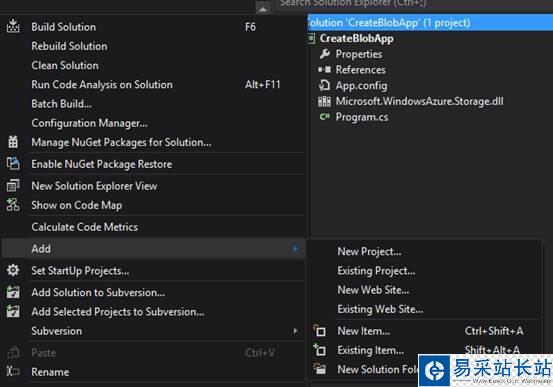Click the New Item icon in the submenu

coord(320,331)
